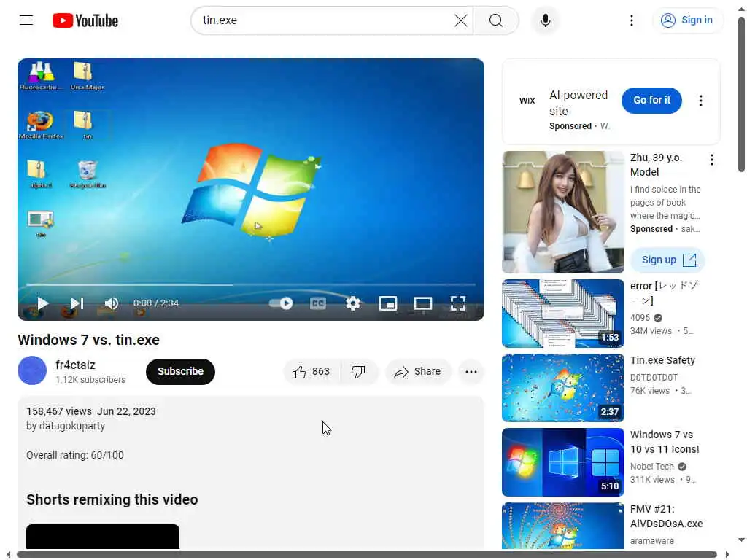Screen dimensions: 747x560
Task: Toggle theater mode view
Action: (x=422, y=303)
